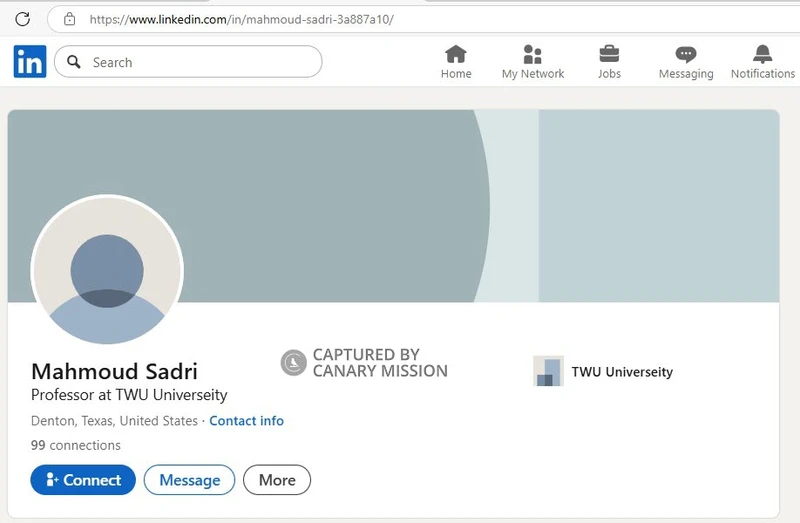The image size is (800, 523).
Task: Open the Jobs briefcase icon
Action: pos(609,54)
